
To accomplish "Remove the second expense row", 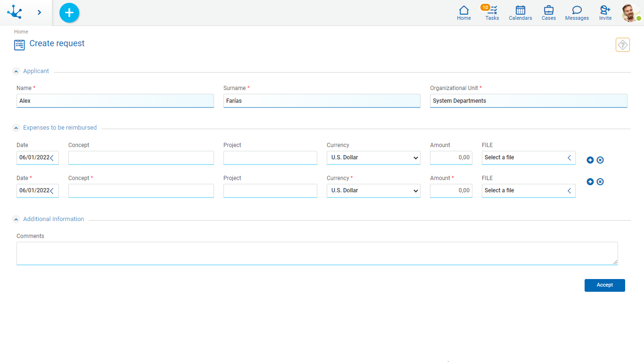I will (x=600, y=182).
